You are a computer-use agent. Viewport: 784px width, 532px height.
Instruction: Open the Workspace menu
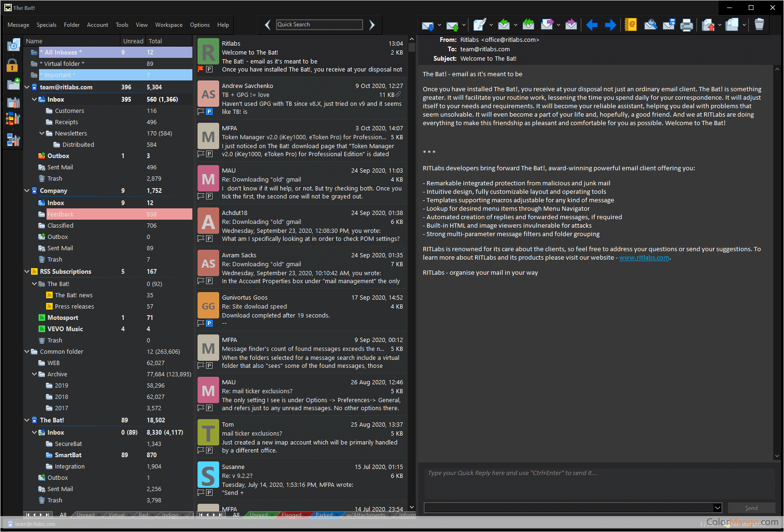pos(168,25)
